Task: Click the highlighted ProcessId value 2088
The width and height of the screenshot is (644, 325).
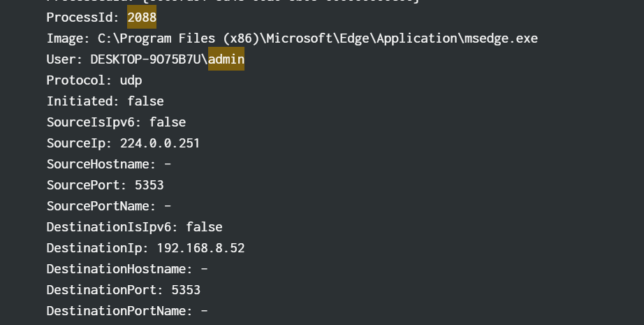Action: pos(142,17)
